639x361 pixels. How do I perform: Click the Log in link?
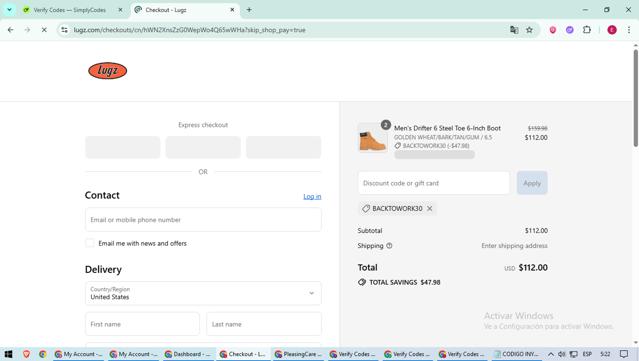pyautogui.click(x=312, y=196)
